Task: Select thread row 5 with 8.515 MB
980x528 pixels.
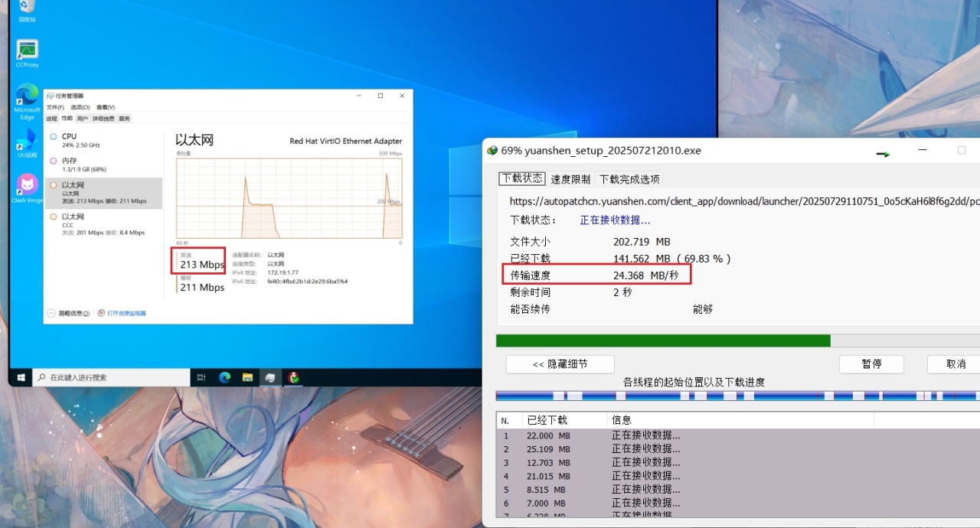Action: pos(738,490)
